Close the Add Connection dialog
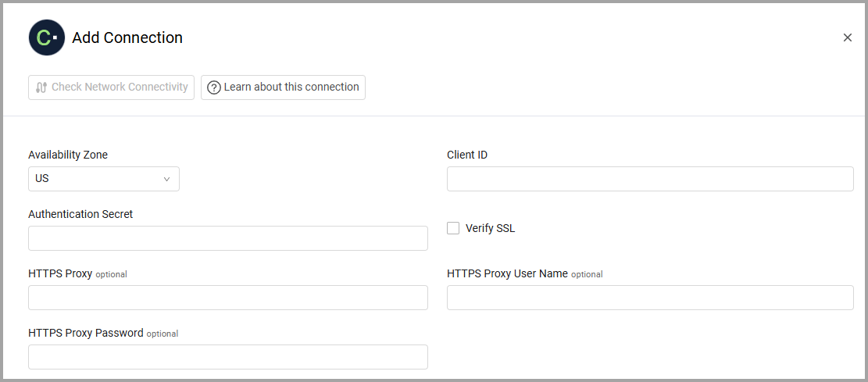Image resolution: width=868 pixels, height=382 pixels. (x=847, y=37)
